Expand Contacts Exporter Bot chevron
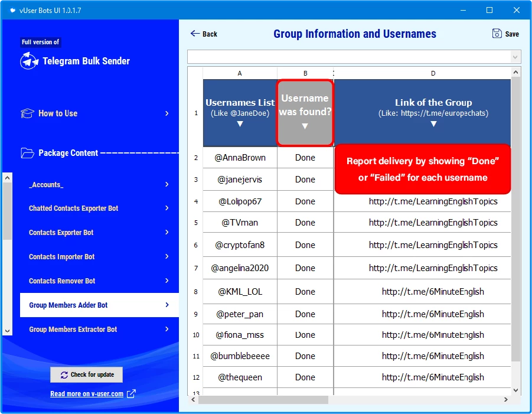 click(x=167, y=232)
